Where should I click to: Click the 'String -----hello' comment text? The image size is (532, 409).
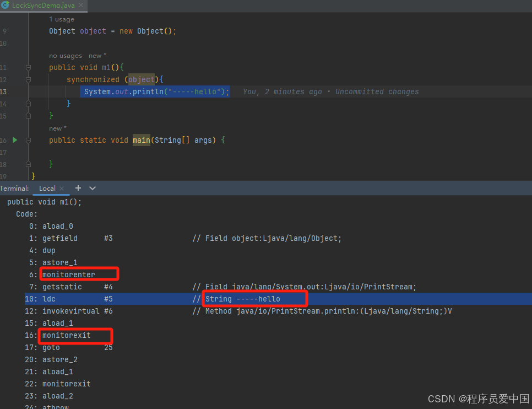tap(242, 299)
